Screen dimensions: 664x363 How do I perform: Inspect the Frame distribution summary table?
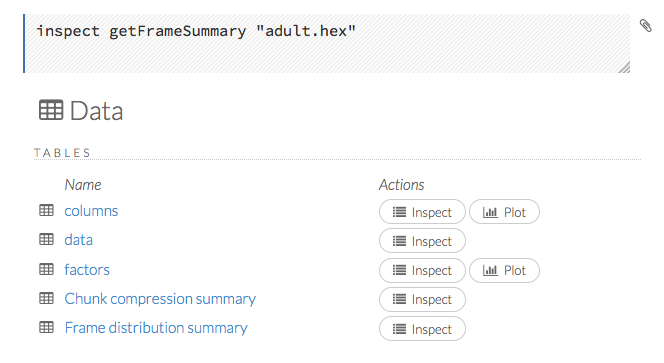point(422,329)
